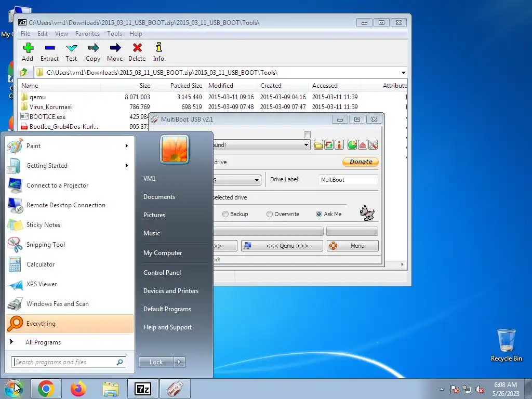532x399 pixels.
Task: Click the Action Center flag tray icon
Action: [455, 389]
